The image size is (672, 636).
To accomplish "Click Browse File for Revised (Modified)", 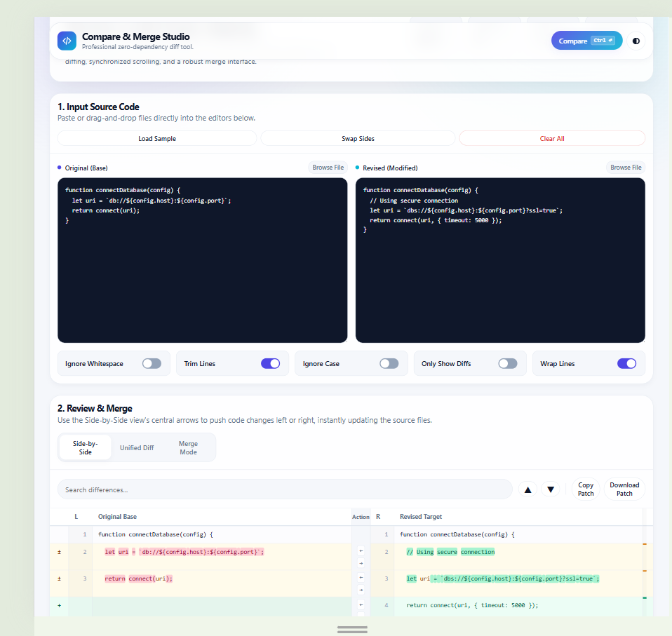I will pyautogui.click(x=626, y=168).
